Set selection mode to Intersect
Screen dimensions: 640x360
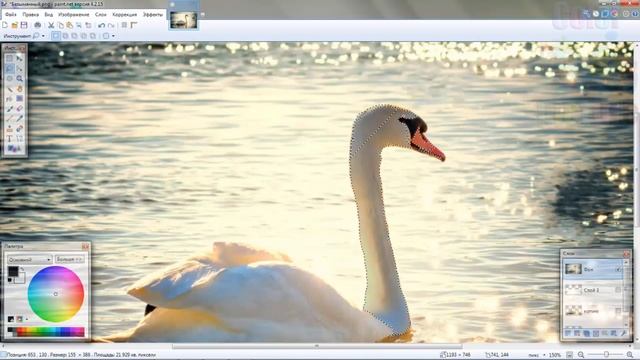[x=84, y=36]
